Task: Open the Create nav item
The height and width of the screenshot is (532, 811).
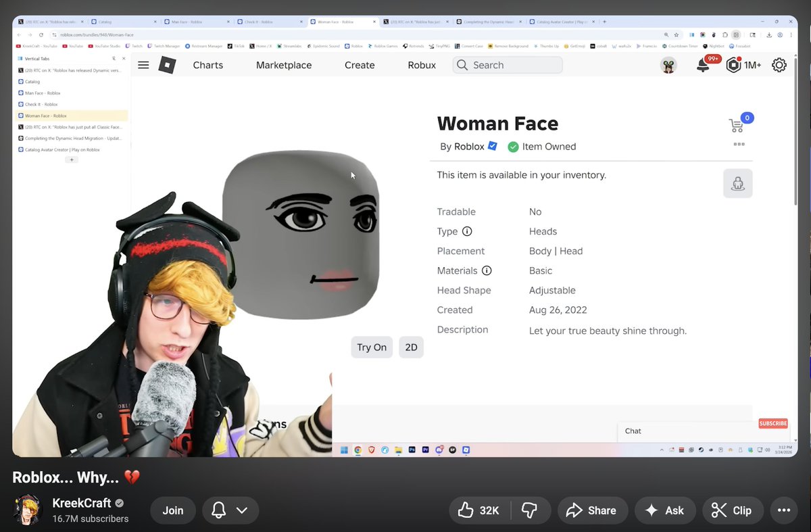Action: [360, 65]
